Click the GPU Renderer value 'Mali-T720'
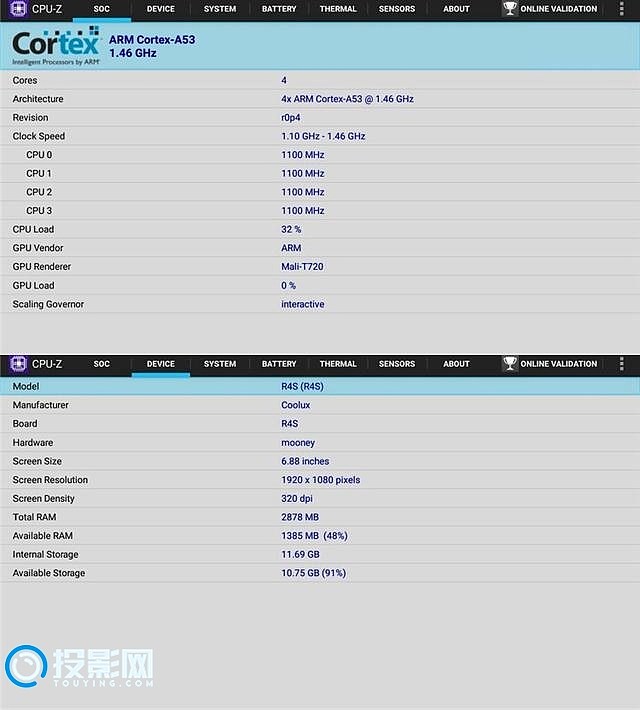 [x=302, y=267]
